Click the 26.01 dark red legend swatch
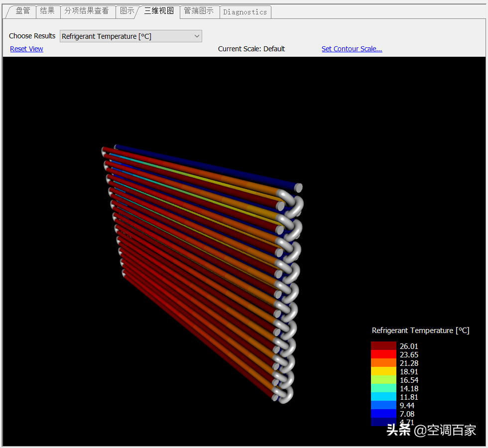 (x=383, y=345)
